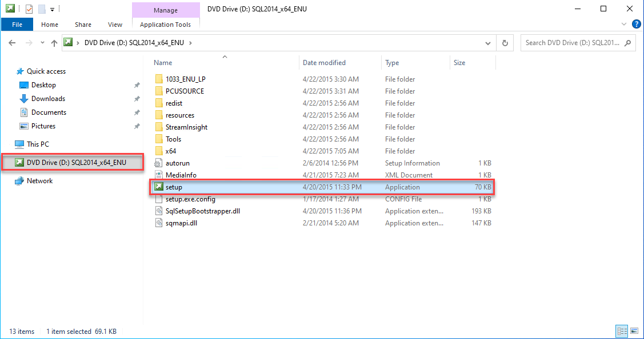Click the Back navigation arrow
The width and height of the screenshot is (644, 339).
pyautogui.click(x=12, y=43)
